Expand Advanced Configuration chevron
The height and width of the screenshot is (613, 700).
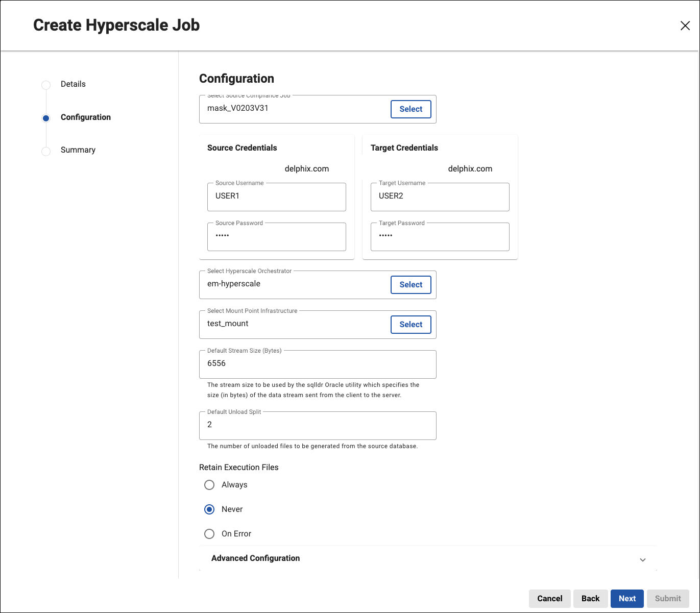click(642, 560)
